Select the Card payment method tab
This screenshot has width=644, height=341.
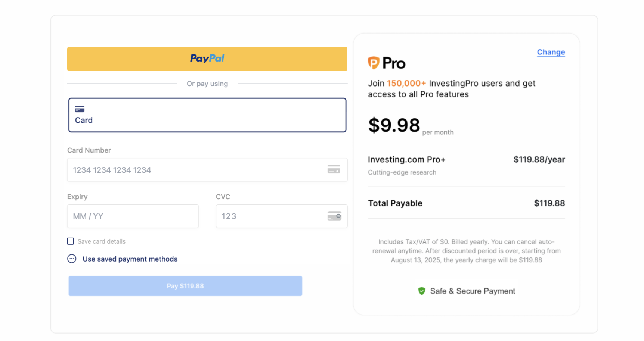click(x=207, y=115)
